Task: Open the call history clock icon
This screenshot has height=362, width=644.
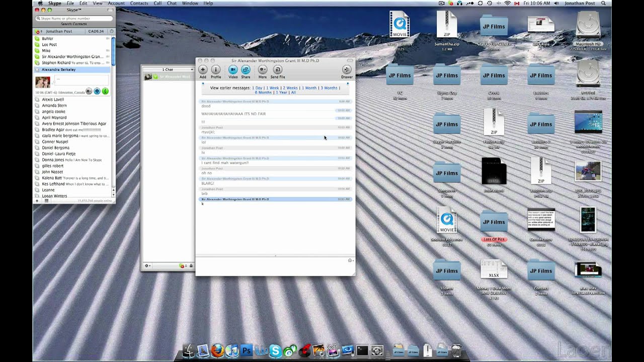Action: [112, 31]
